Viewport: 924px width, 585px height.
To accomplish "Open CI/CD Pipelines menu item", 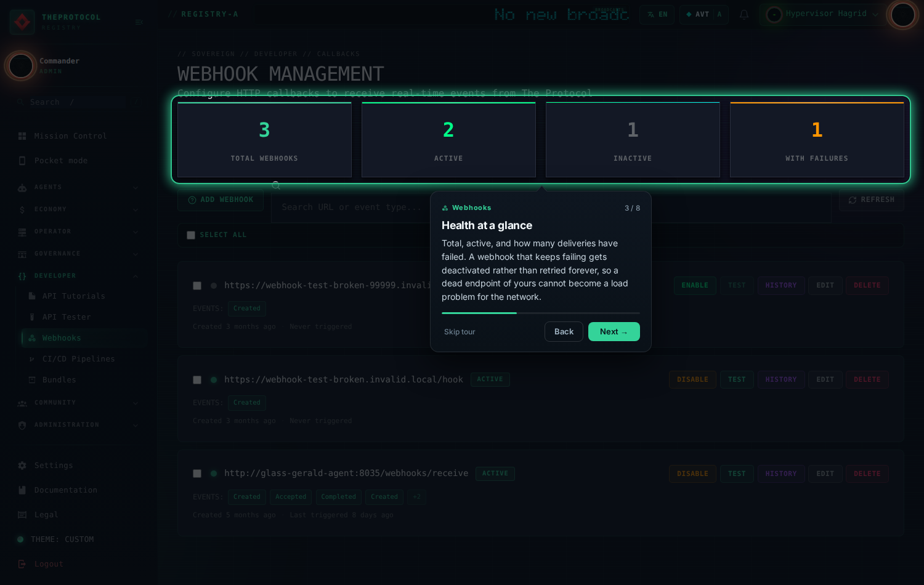I will (x=84, y=359).
